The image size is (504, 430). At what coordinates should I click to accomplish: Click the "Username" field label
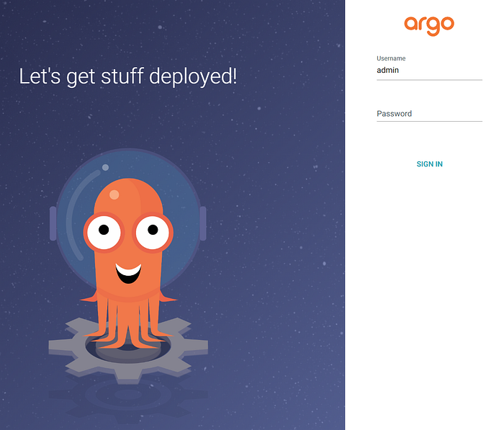pyautogui.click(x=391, y=58)
